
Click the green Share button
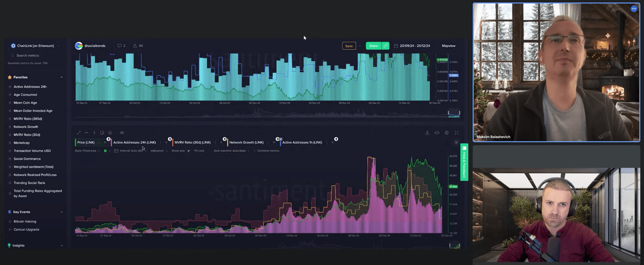[373, 46]
